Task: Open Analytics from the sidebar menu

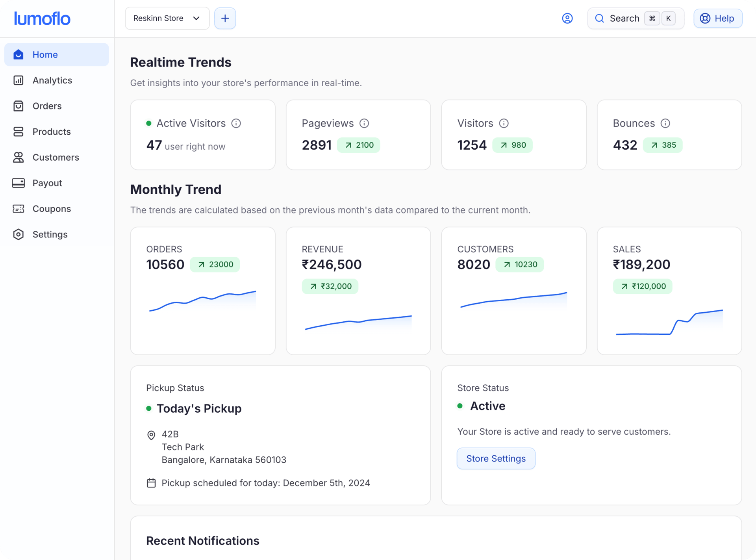Action: coord(52,80)
